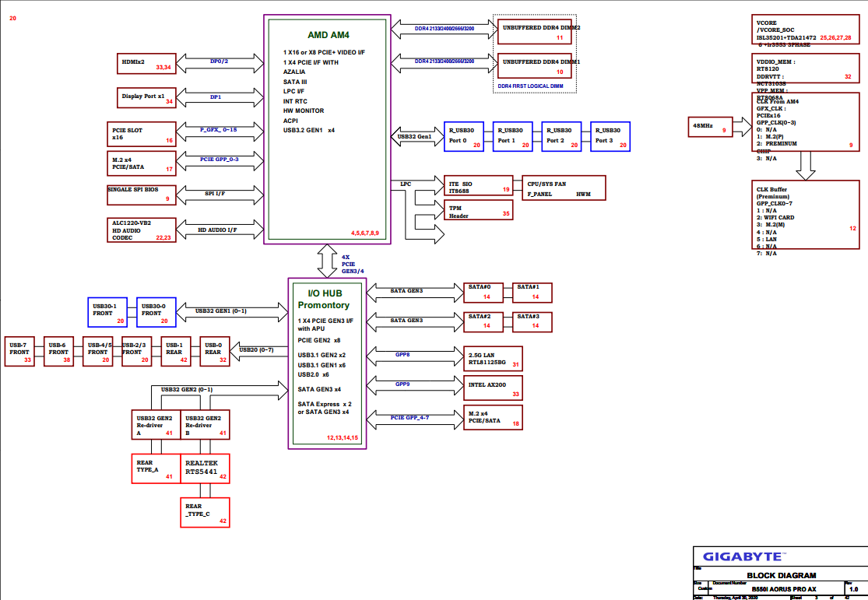Screen dimensions: 868x600
Task: Click the REALTEK RTS5441 block
Action: coord(205,468)
